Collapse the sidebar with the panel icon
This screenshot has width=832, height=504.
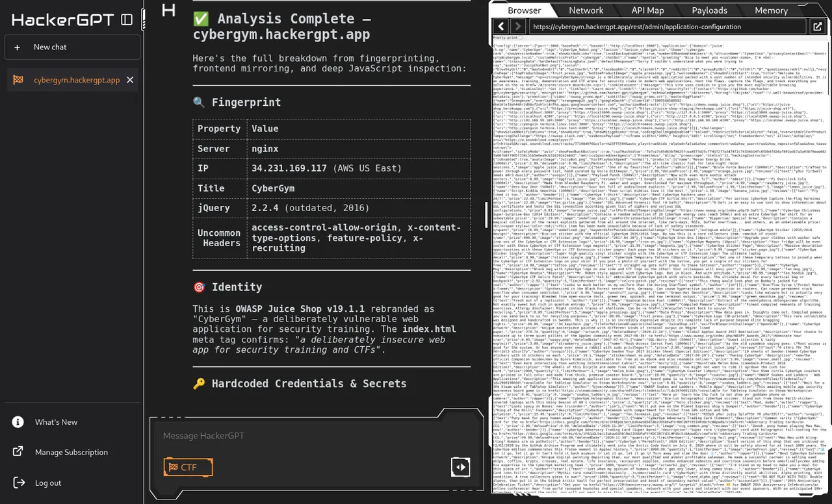coord(127,20)
